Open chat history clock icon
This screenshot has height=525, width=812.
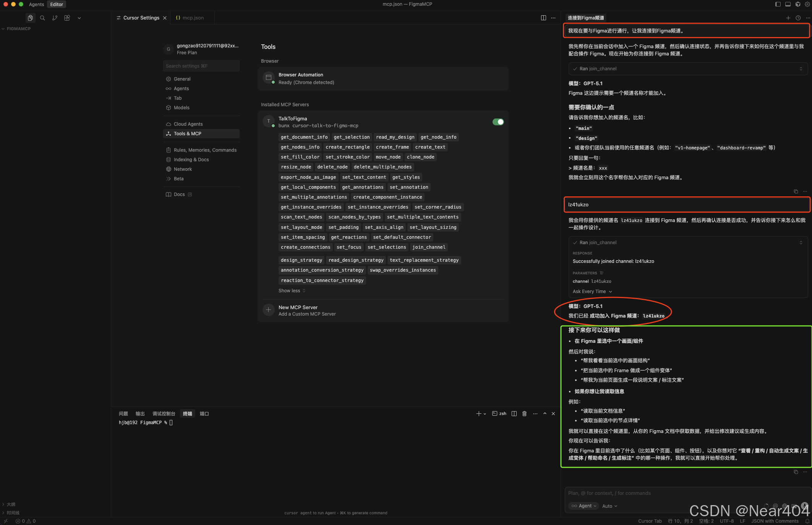click(798, 18)
